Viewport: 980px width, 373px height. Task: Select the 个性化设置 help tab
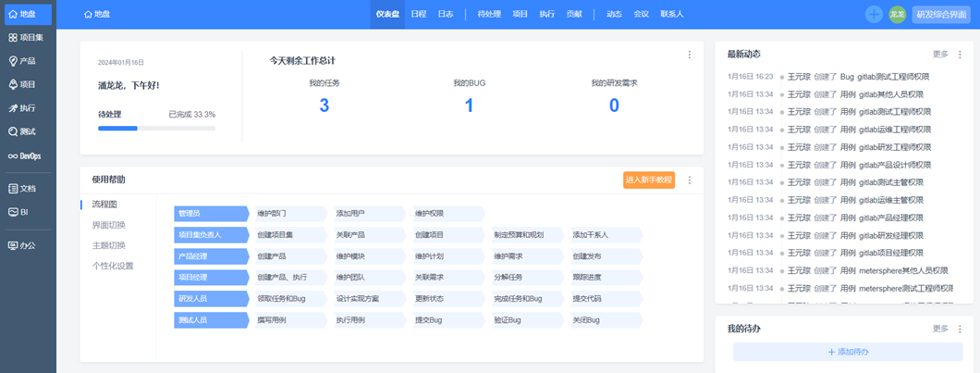tap(113, 266)
